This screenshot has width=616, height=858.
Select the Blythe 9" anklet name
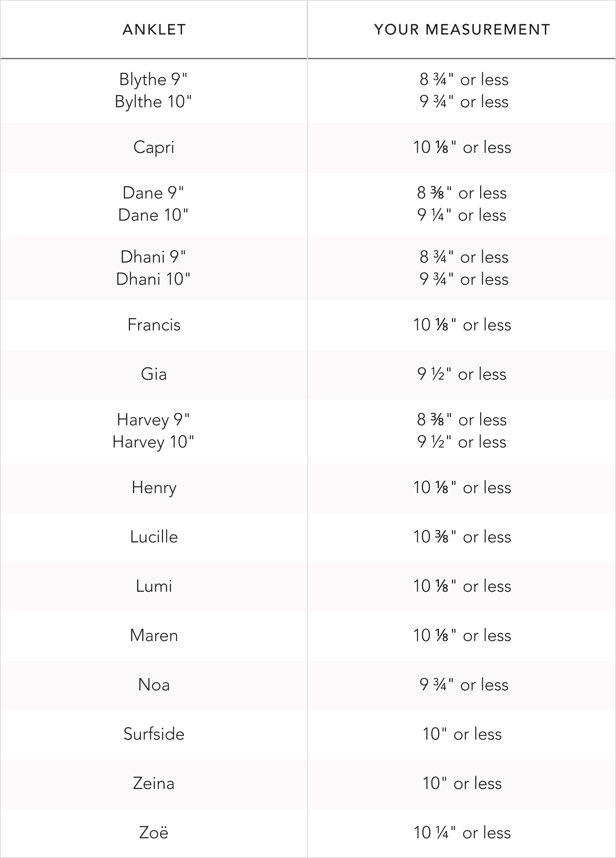(x=153, y=80)
